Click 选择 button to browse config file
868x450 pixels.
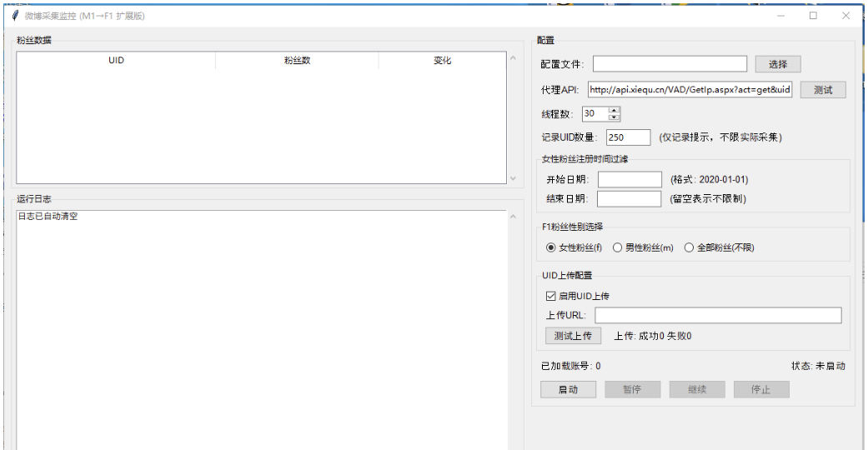pyautogui.click(x=777, y=64)
